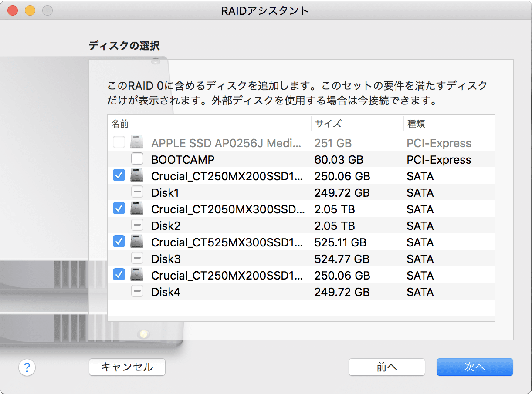
Task: Click the 525.11 GB size cell
Action: pyautogui.click(x=340, y=242)
